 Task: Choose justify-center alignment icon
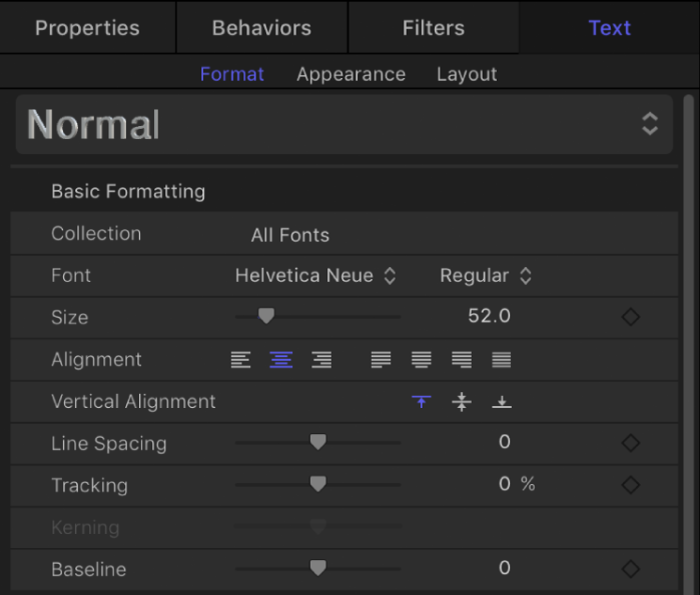click(x=421, y=359)
